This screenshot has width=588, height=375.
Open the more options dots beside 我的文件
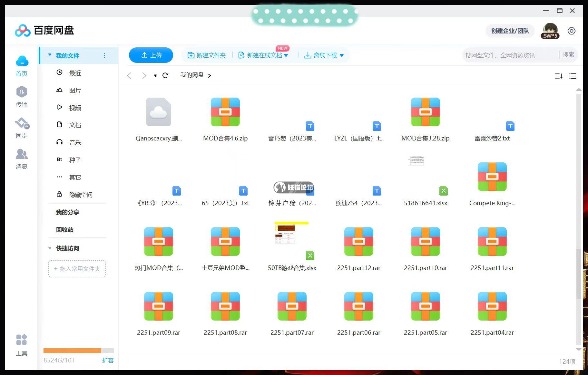(104, 55)
